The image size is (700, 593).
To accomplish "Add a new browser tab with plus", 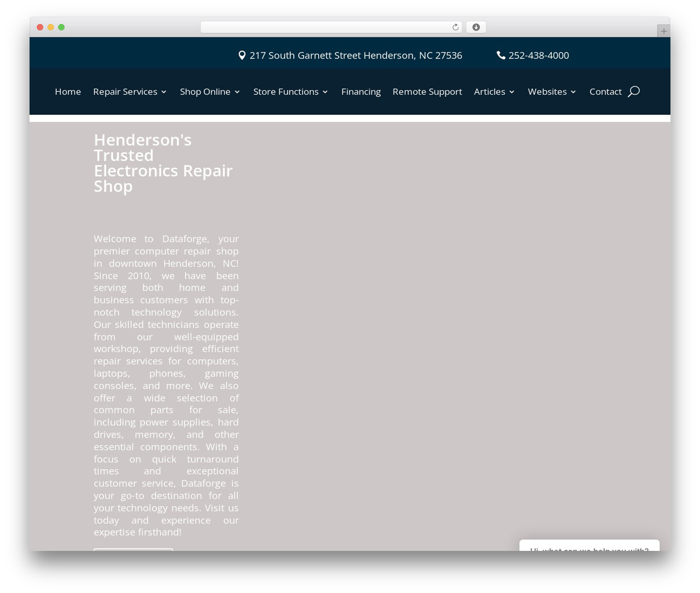I will (x=663, y=31).
